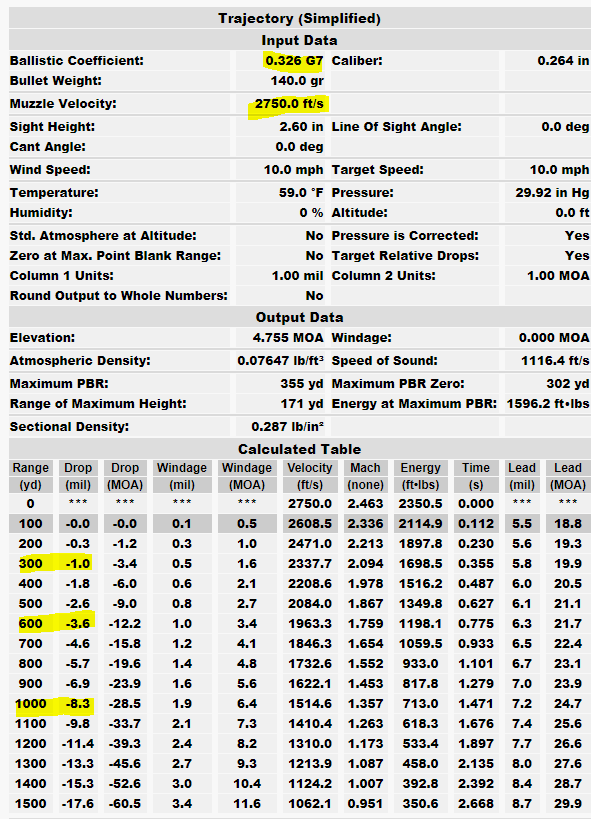Click the 355 yd Maximum PBR value
Image resolution: width=591 pixels, height=819 pixels.
(x=302, y=383)
